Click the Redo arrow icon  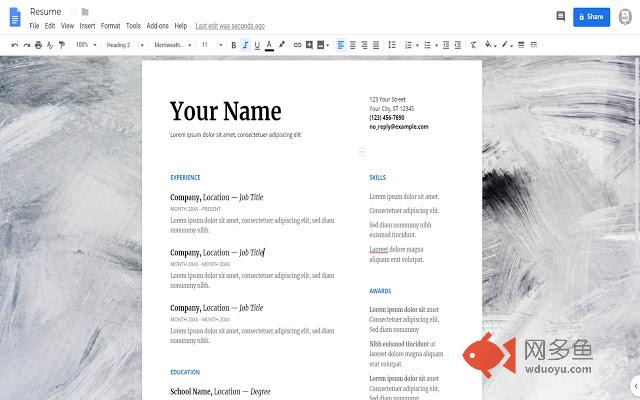point(27,45)
